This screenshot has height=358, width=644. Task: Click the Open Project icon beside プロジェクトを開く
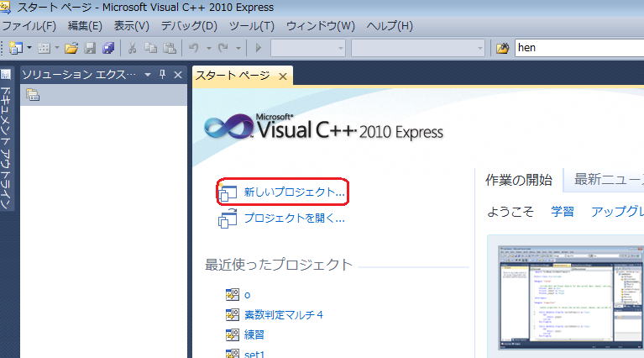pyautogui.click(x=228, y=218)
